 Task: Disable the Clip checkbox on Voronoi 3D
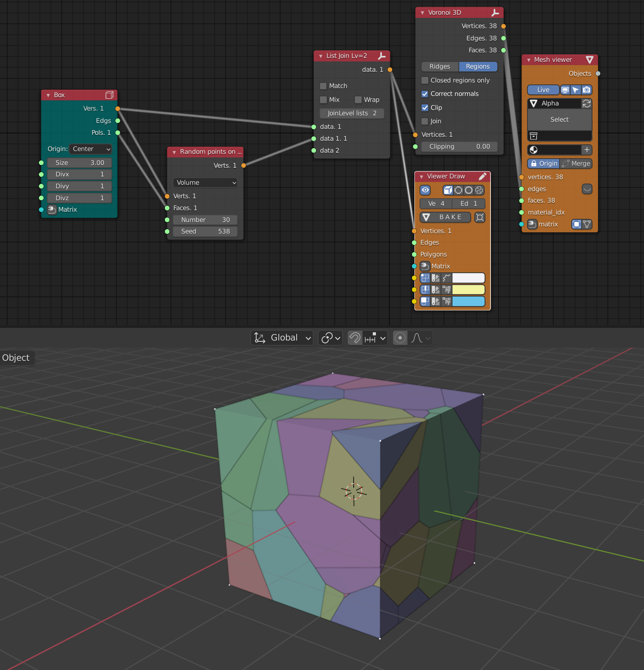point(425,107)
